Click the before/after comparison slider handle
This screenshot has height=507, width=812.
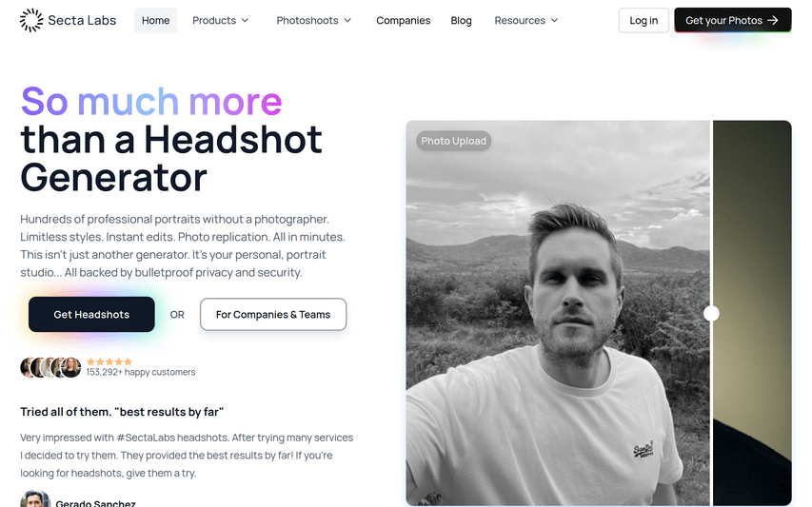711,314
